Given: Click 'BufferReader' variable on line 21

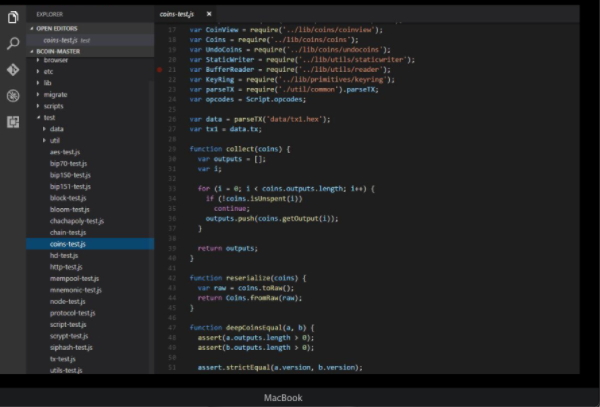Looking at the screenshot, I should [x=230, y=70].
